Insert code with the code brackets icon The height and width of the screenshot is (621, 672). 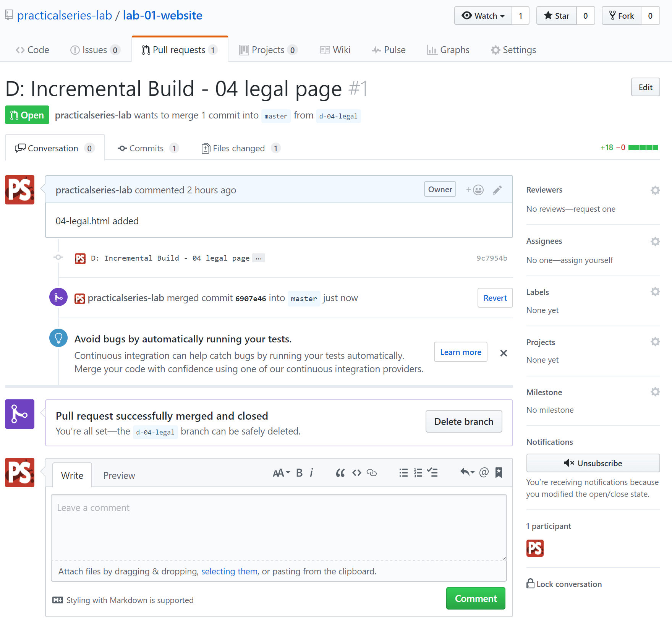357,473
